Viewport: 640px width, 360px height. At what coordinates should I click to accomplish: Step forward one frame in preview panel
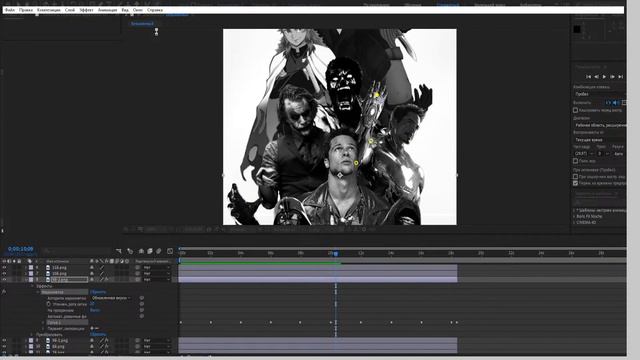(x=612, y=77)
